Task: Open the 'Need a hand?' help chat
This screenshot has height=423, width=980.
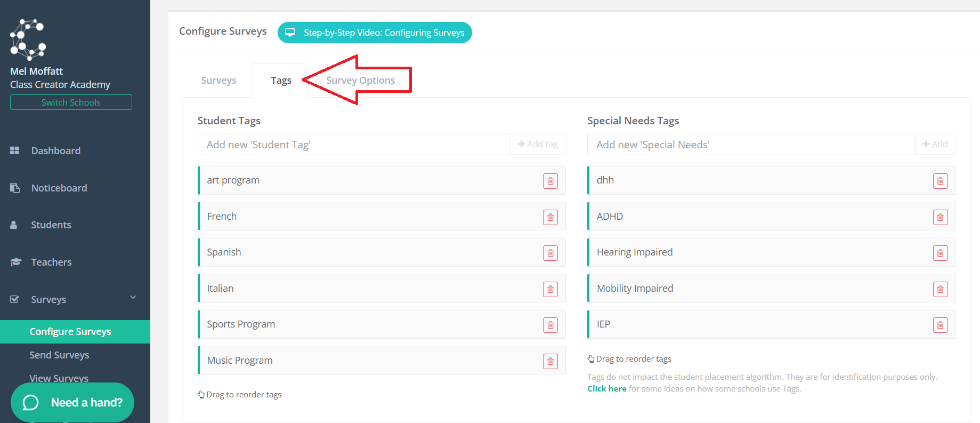Action: click(x=72, y=402)
